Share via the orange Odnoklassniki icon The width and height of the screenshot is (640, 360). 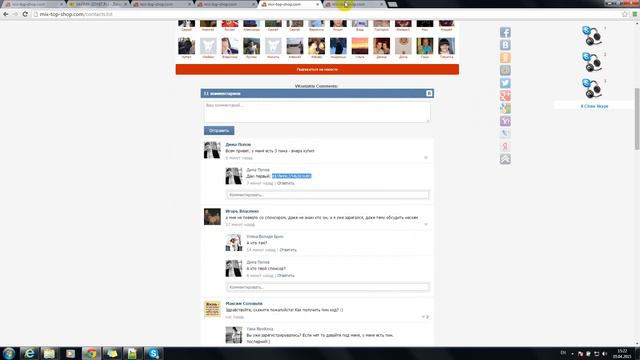(x=505, y=58)
